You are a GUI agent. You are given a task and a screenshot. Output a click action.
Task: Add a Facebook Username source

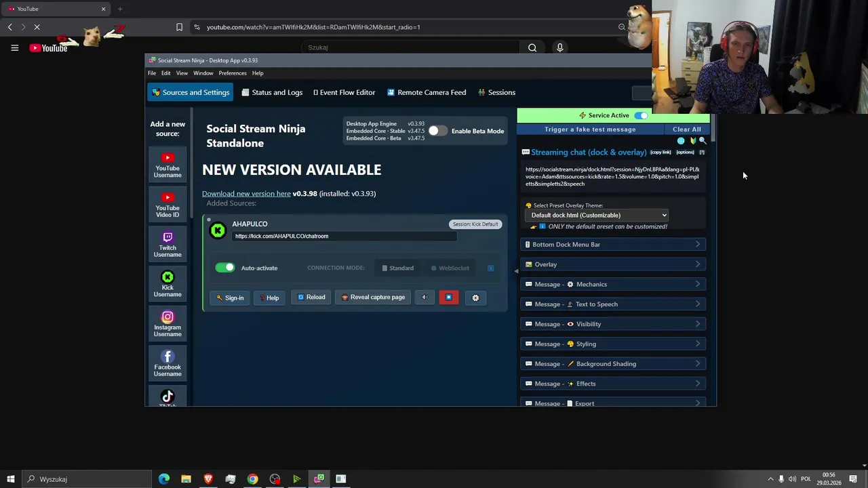[167, 364]
